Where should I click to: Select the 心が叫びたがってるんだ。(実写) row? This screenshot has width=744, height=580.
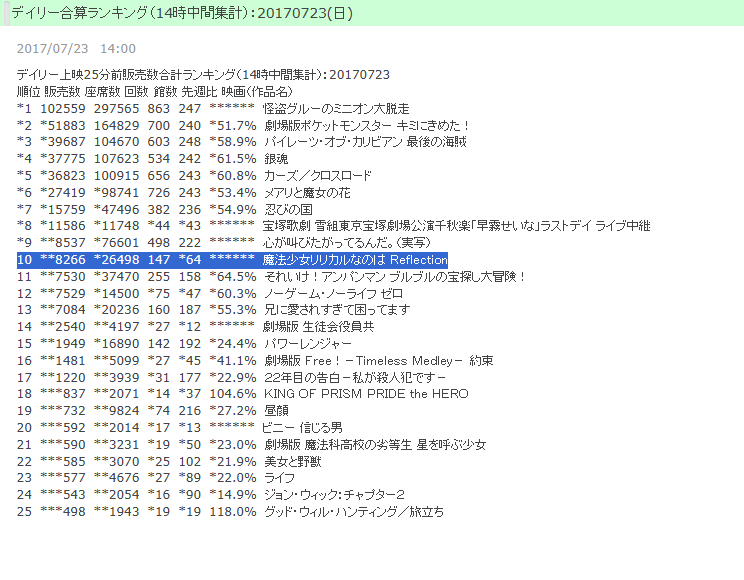coord(223,243)
